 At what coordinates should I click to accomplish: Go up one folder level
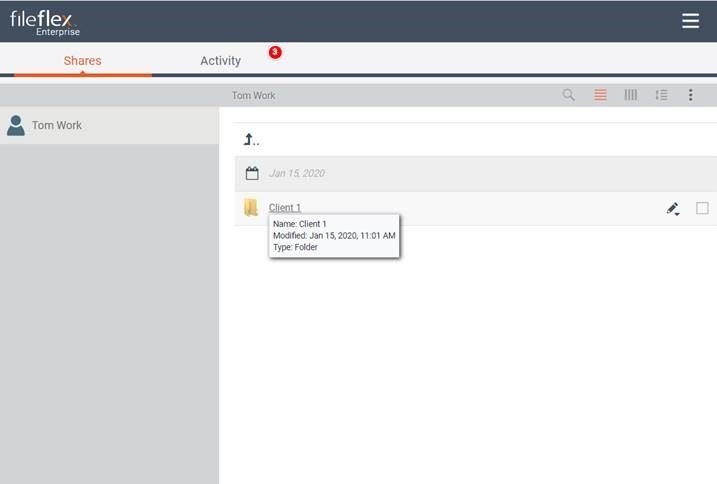251,139
